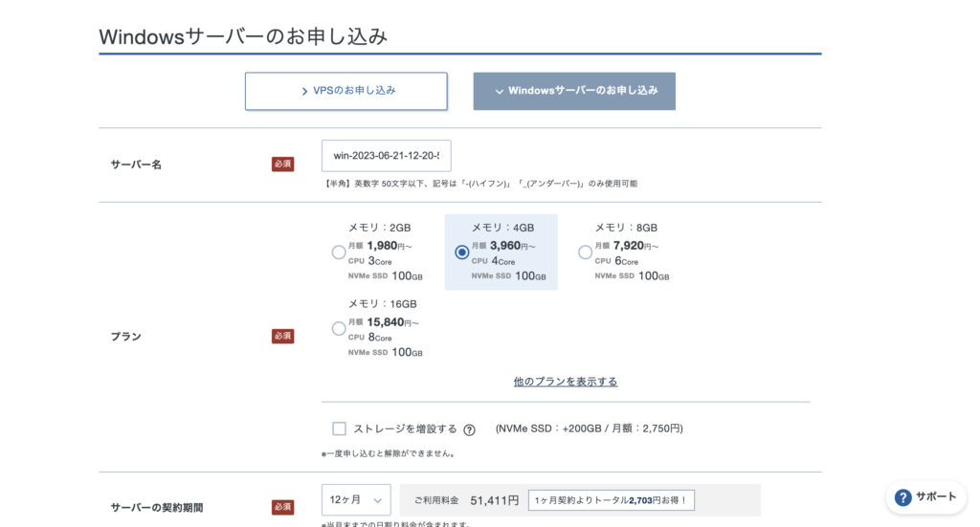980x527 pixels.
Task: Click the 1,980円 monthly price text
Action: click(x=390, y=246)
